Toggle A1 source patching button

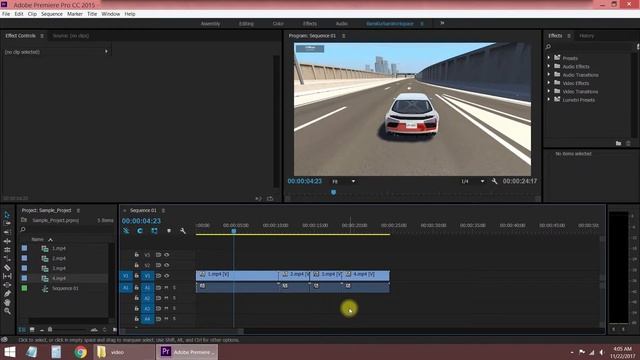[126, 288]
